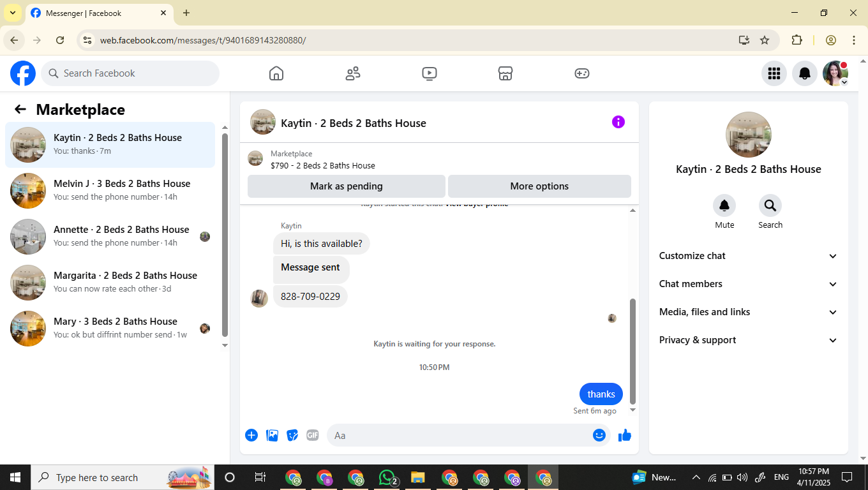868x490 pixels.
Task: Open Mary 3 Beds 2 Baths House chat
Action: click(x=110, y=329)
